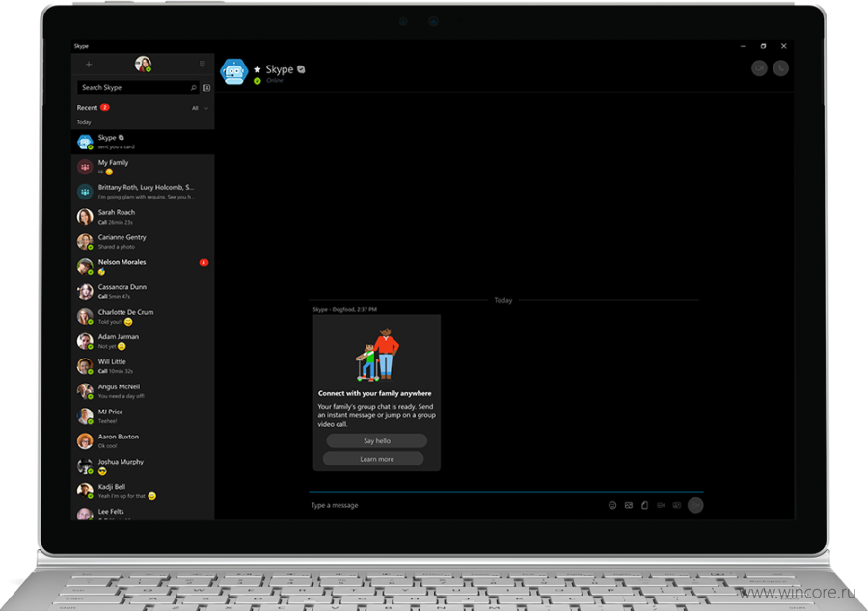Select Kadji Bell's chat

pyautogui.click(x=143, y=491)
